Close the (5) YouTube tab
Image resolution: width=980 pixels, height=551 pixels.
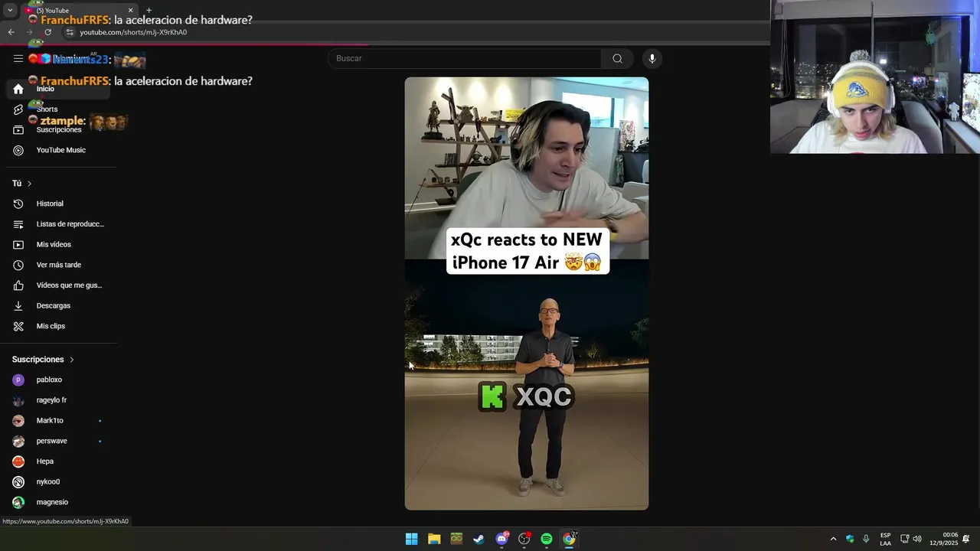coord(130,11)
